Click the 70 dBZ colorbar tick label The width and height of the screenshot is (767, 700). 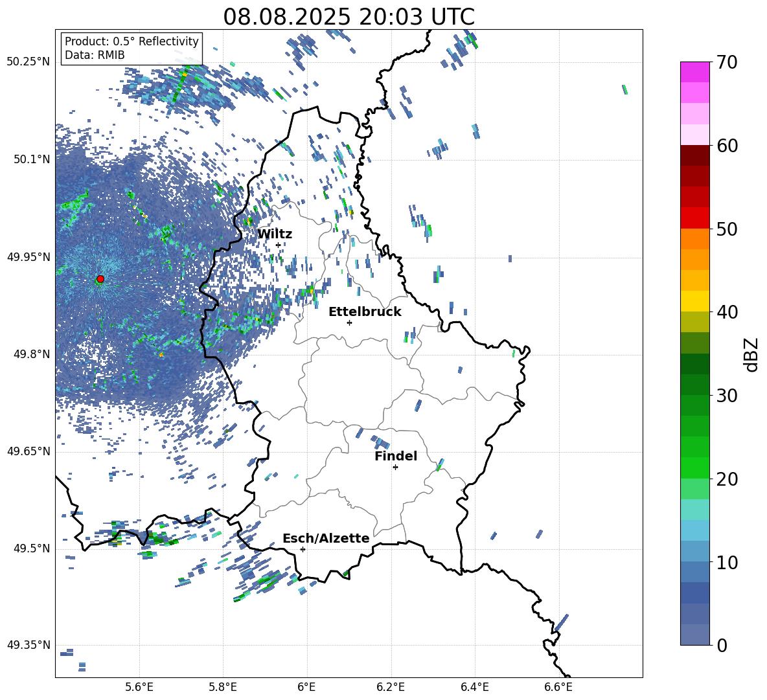pyautogui.click(x=727, y=63)
